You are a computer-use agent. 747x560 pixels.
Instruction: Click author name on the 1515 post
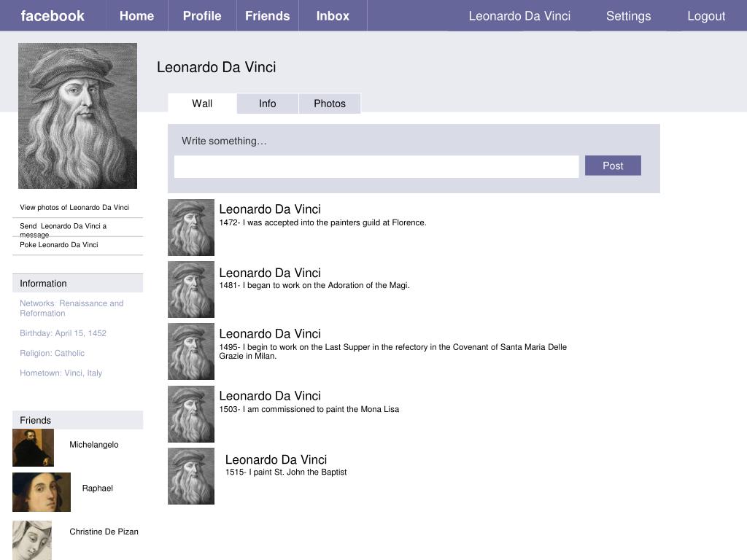click(276, 459)
